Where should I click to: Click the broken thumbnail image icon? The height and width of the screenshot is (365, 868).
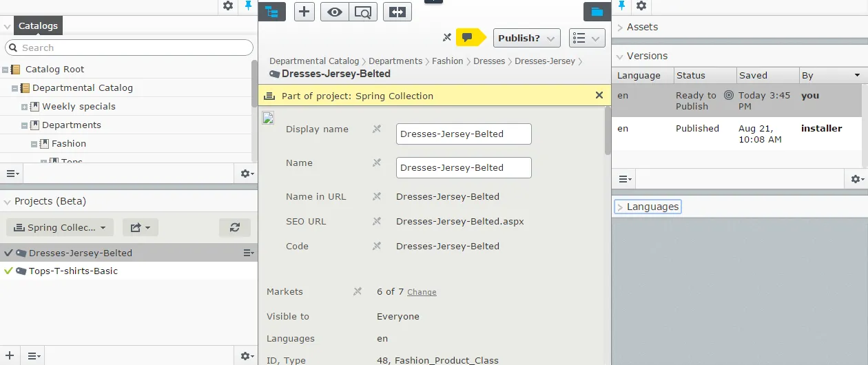(269, 118)
